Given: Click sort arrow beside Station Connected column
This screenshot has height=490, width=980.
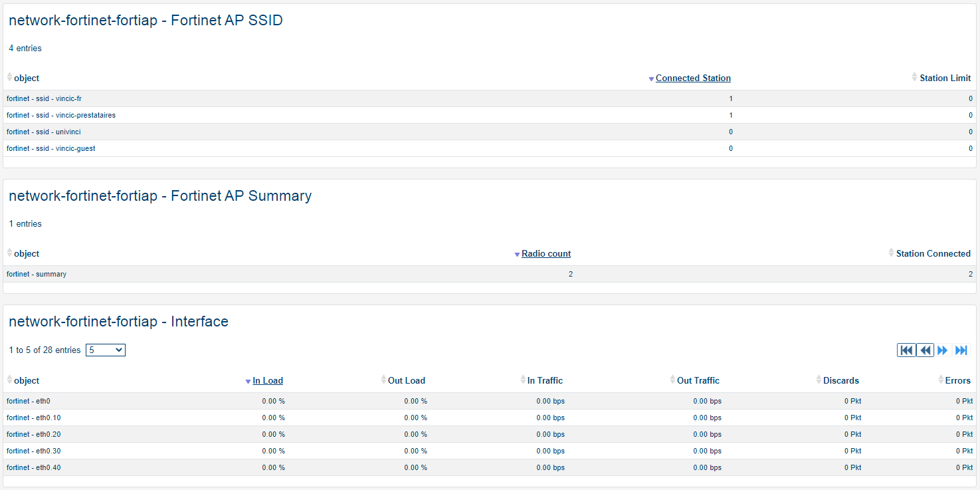Looking at the screenshot, I should [x=891, y=253].
